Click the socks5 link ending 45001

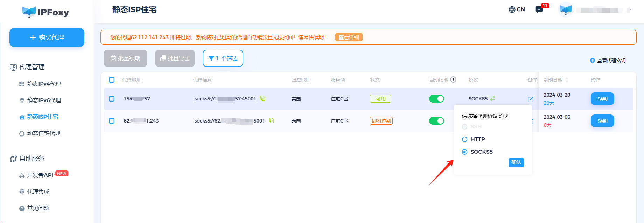click(225, 99)
